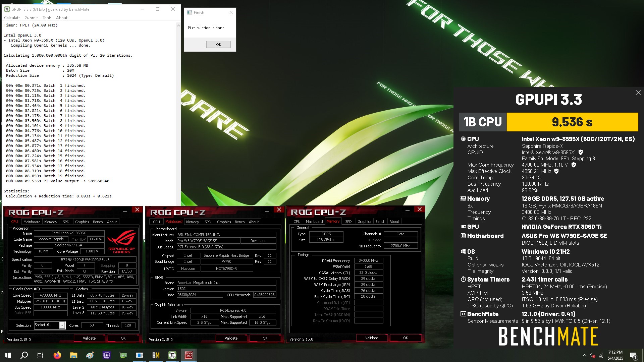Click OK in the Memory window
Viewport: 644px width, 362px height.
pos(406,338)
